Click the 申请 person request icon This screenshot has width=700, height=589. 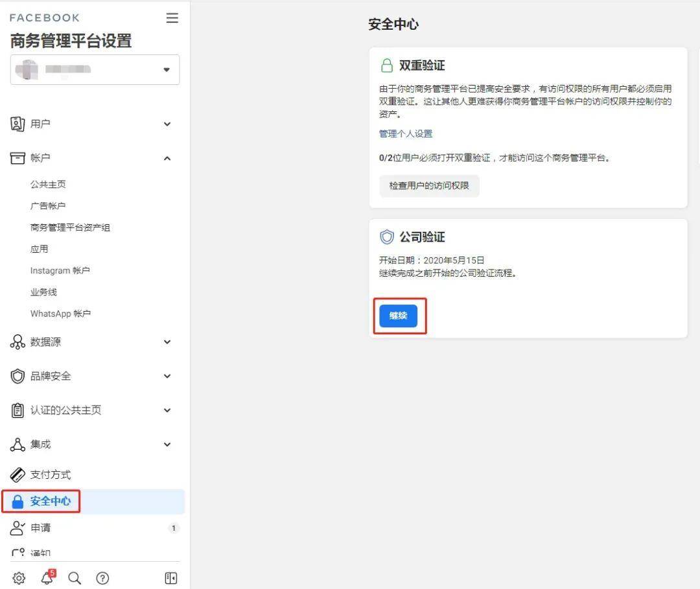click(x=17, y=528)
